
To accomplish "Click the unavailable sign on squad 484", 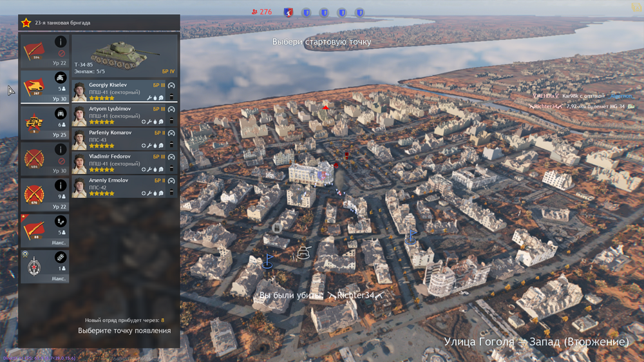I will point(62,161).
